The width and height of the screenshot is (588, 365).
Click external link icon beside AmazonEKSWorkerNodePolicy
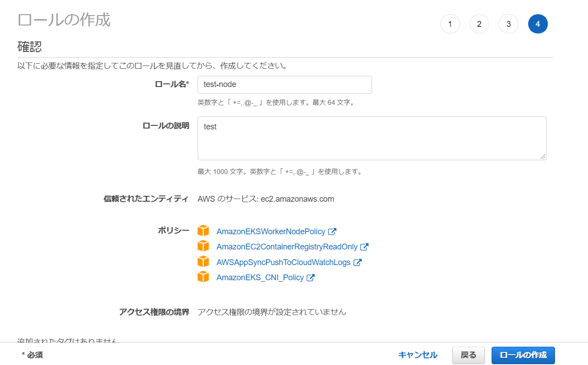click(x=332, y=232)
